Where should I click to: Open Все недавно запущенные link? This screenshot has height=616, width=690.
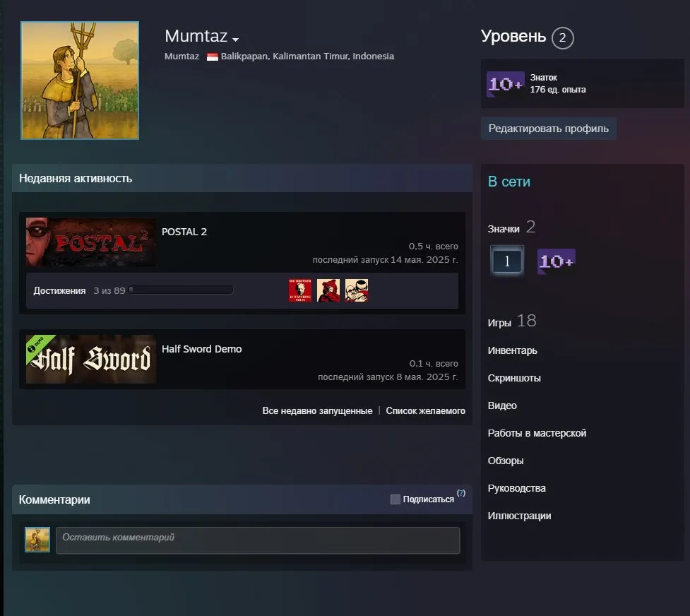pyautogui.click(x=317, y=411)
